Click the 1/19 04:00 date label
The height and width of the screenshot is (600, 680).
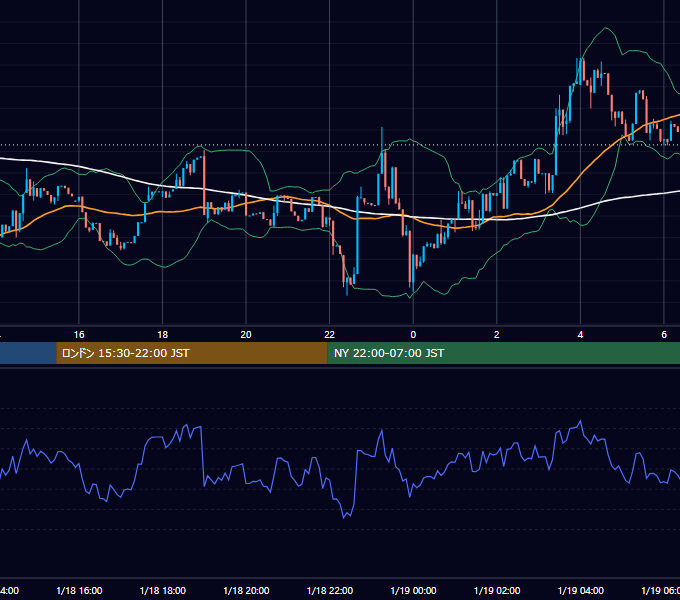coord(581,590)
